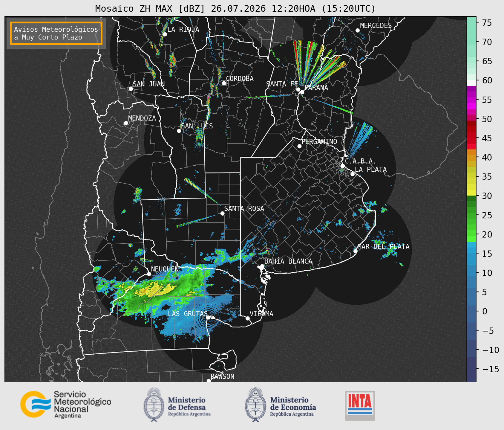This screenshot has width=504, height=430.
Task: Select the Córdoba city marker dot
Action: tap(224, 83)
